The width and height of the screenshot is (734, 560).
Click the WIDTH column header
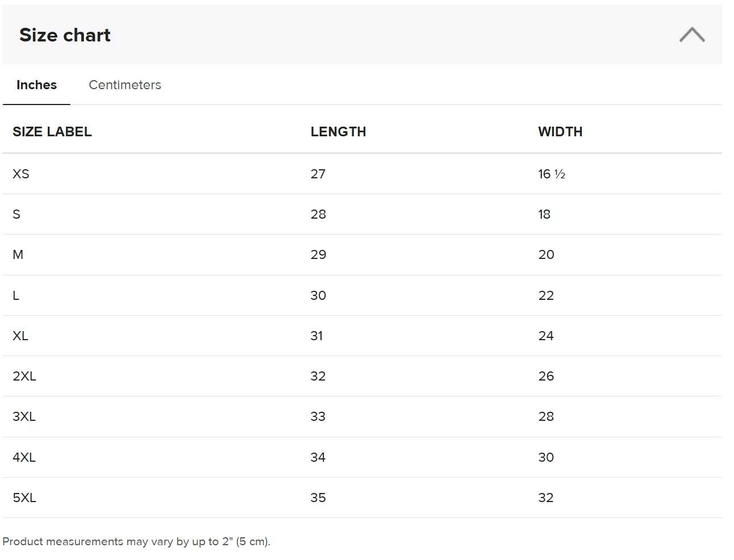[560, 132]
